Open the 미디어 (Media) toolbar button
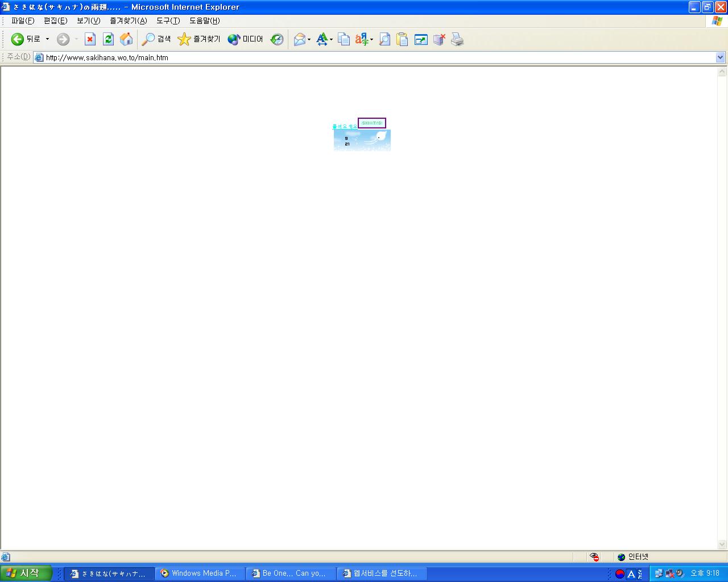728x582 pixels. [x=246, y=39]
